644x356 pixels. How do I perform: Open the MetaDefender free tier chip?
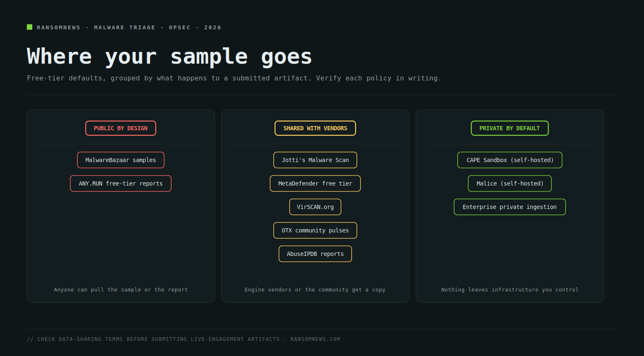[315, 183]
